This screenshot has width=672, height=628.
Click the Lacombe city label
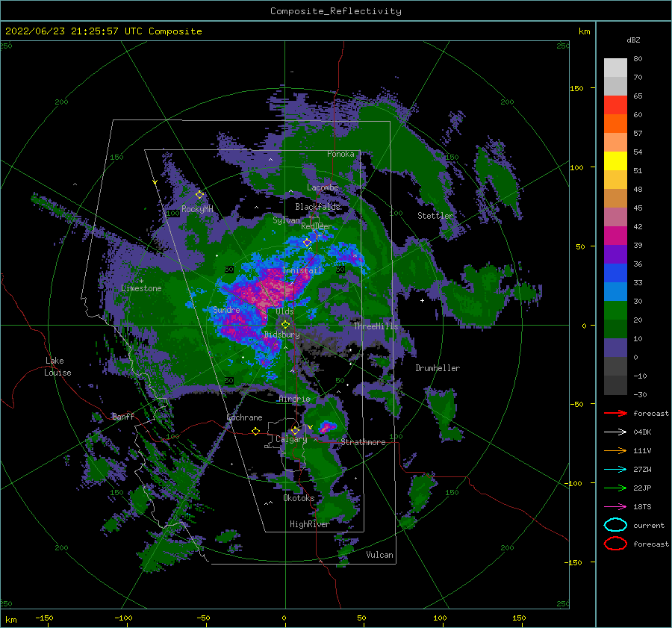pyautogui.click(x=323, y=187)
